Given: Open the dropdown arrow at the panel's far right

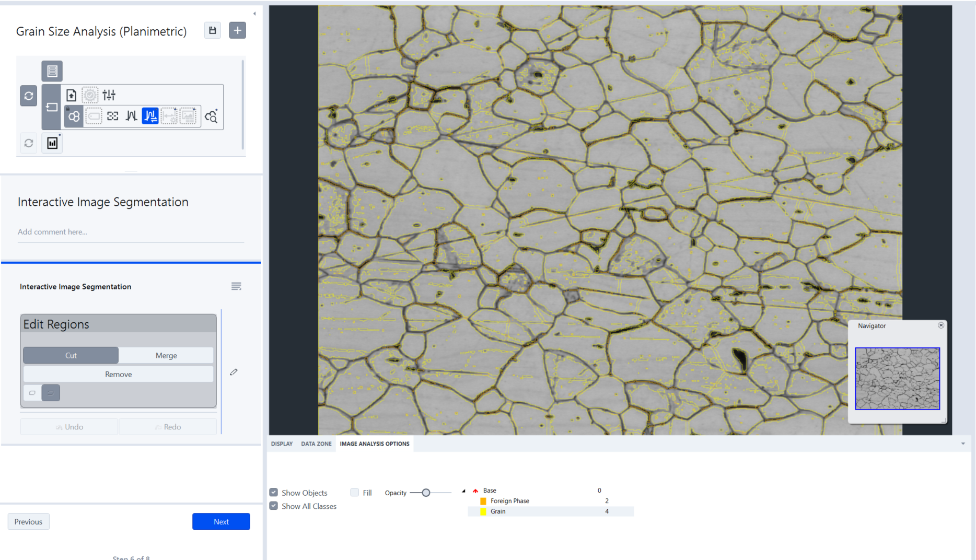Looking at the screenshot, I should click(x=963, y=444).
